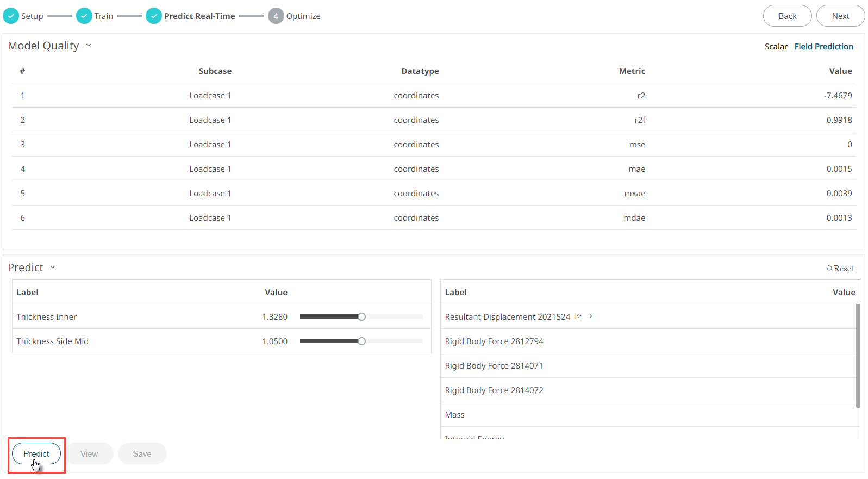868x479 pixels.
Task: Click the Back button
Action: click(x=787, y=16)
